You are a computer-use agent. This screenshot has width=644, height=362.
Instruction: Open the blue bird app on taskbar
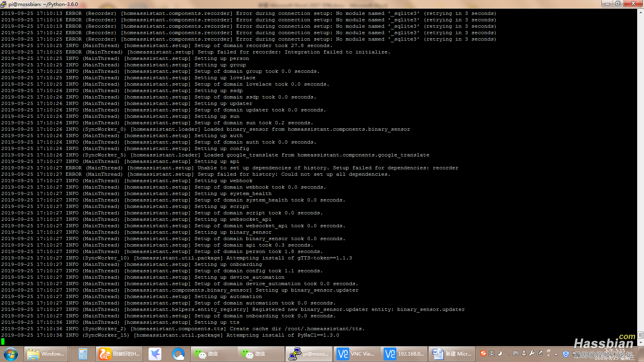pos(155,354)
